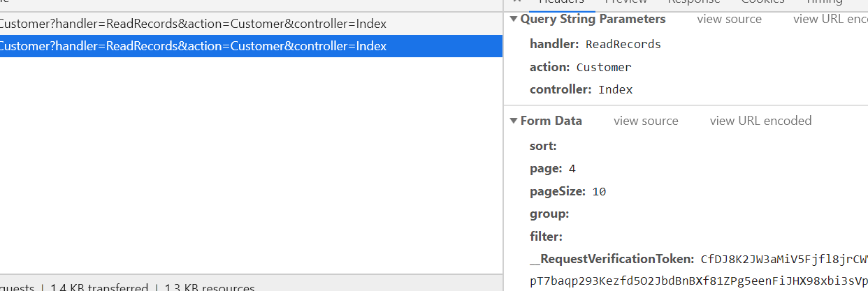The height and width of the screenshot is (291, 868).
Task: Click the Query String Parameters heading text
Action: (593, 19)
